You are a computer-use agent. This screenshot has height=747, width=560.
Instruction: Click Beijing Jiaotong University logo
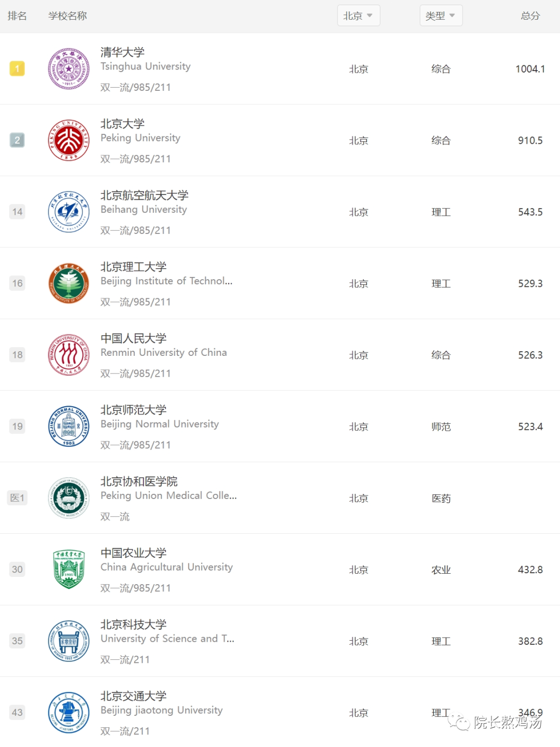tap(69, 713)
